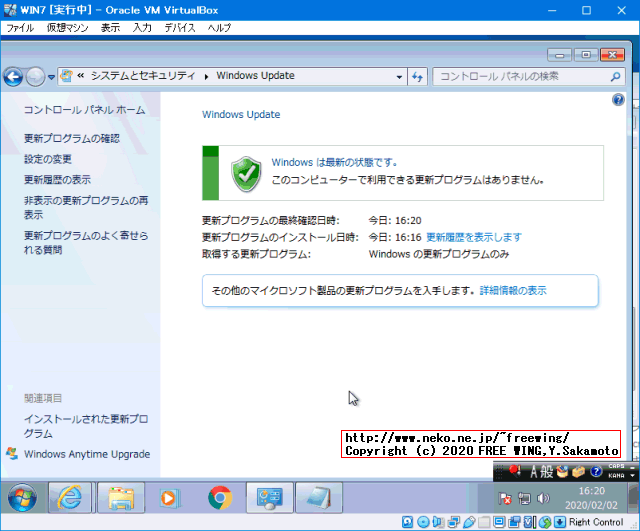Open the 表示 menu
Viewport: 640px width, 531px height.
tap(110, 28)
